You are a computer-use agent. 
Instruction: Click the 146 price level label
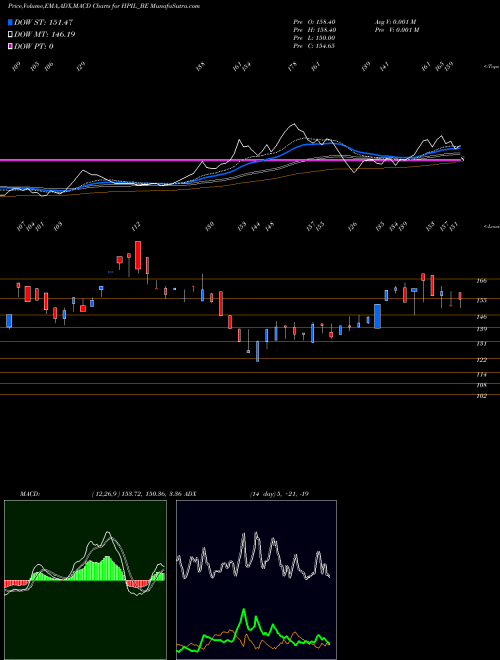click(481, 317)
